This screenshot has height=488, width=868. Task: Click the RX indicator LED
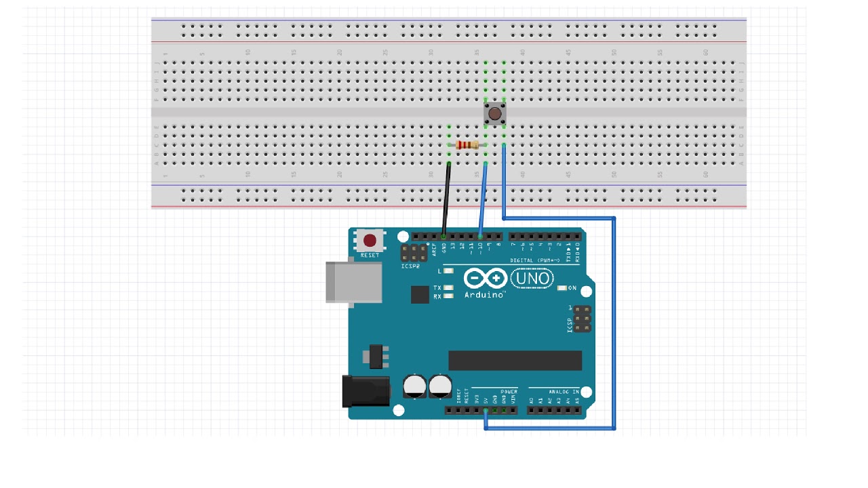(448, 296)
